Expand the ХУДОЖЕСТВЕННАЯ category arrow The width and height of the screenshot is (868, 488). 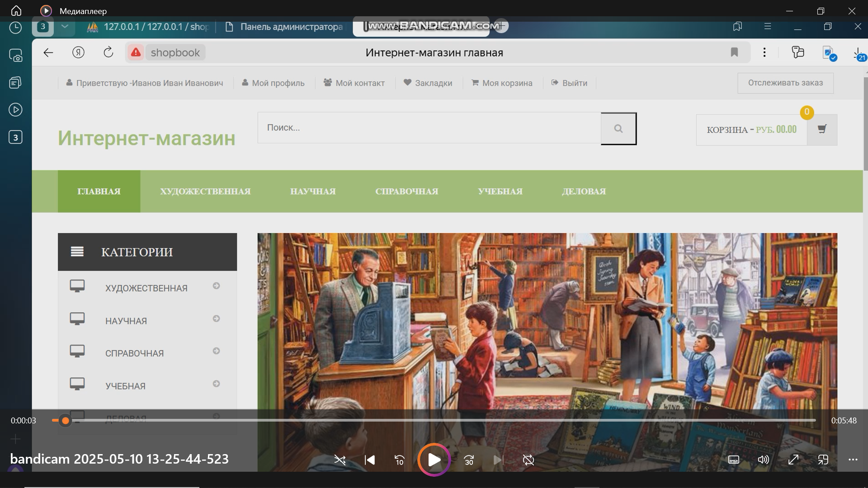(x=216, y=286)
